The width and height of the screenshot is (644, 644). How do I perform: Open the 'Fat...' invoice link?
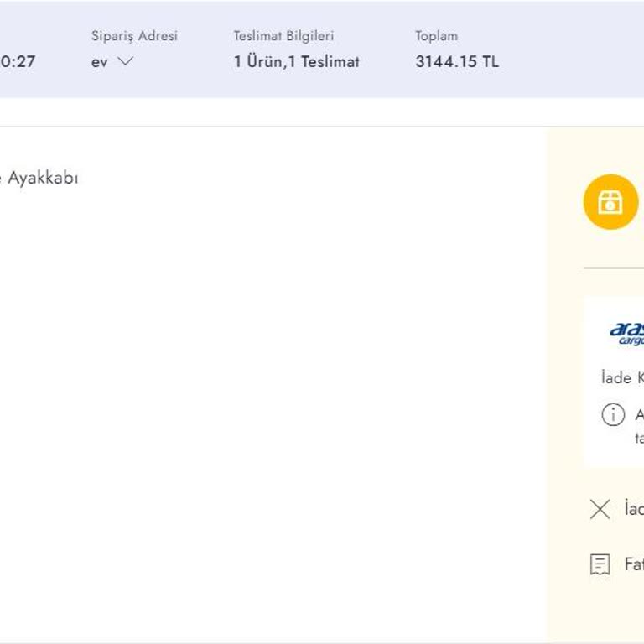pos(633,564)
